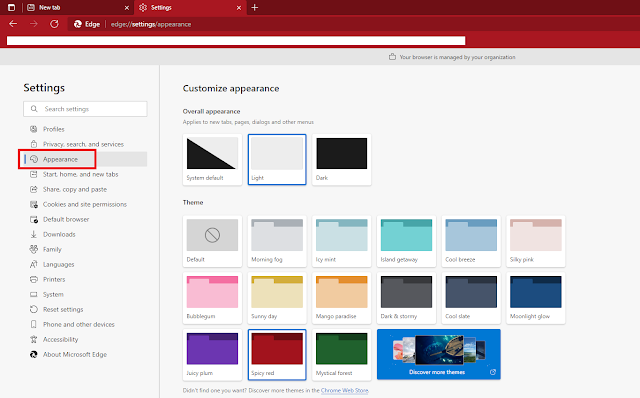Open Privacy, search, and services settings
Viewport: 640px width, 398px height.
(83, 144)
